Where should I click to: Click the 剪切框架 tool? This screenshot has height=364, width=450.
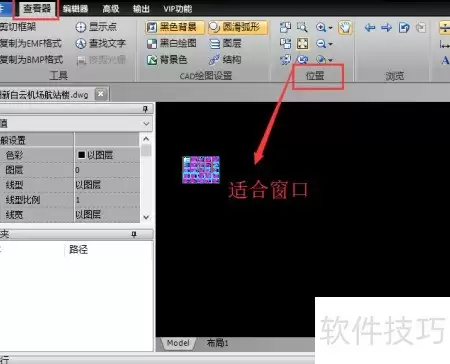[18, 27]
